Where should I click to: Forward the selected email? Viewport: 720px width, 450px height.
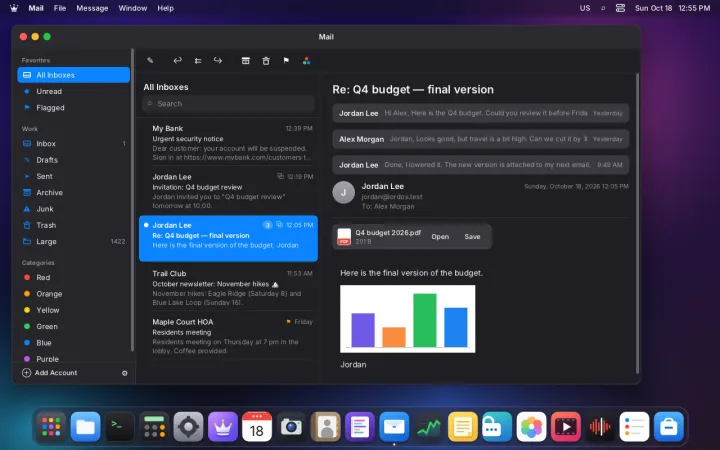coord(218,61)
